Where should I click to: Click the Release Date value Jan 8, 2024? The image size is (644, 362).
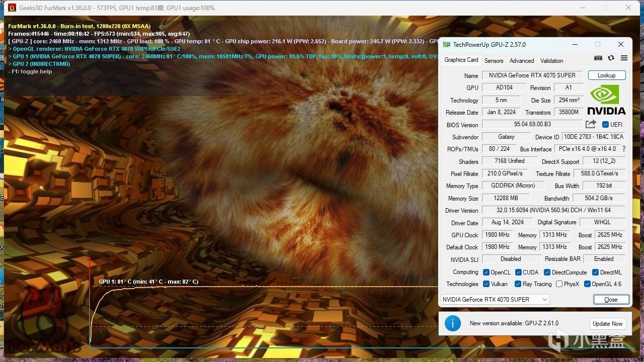click(502, 112)
